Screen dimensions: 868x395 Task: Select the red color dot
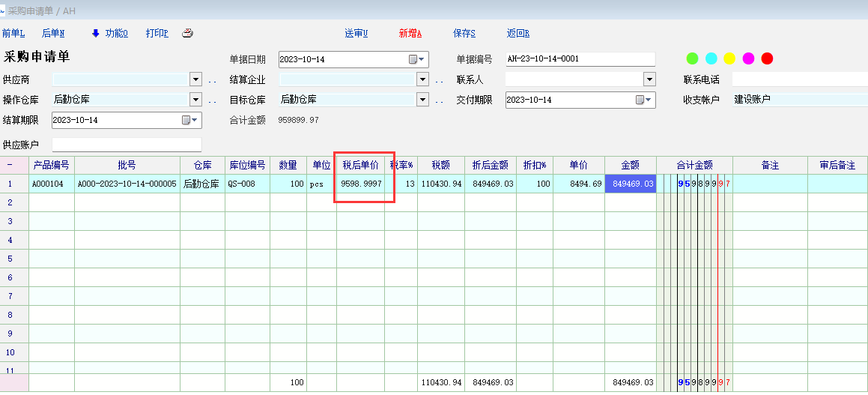click(767, 58)
